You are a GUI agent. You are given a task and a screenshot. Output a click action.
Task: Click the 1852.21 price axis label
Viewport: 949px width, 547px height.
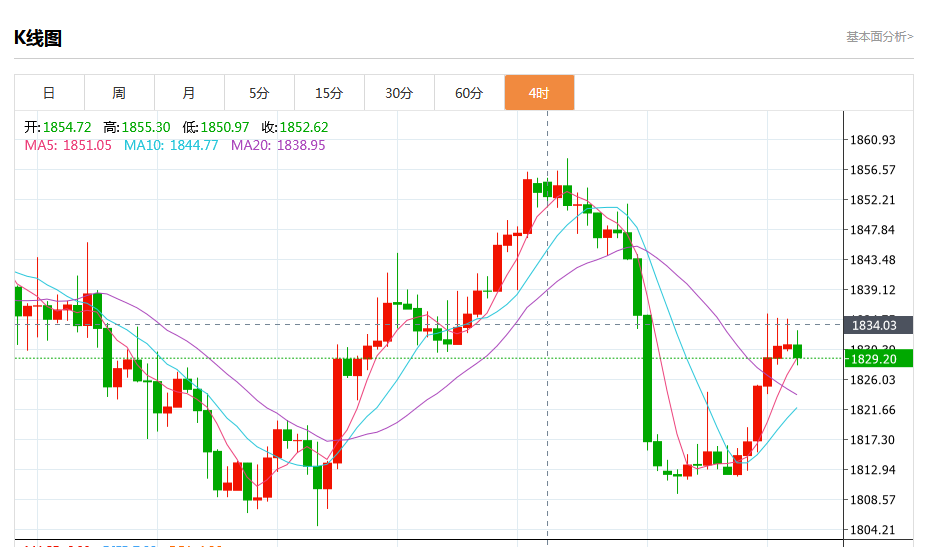point(872,200)
